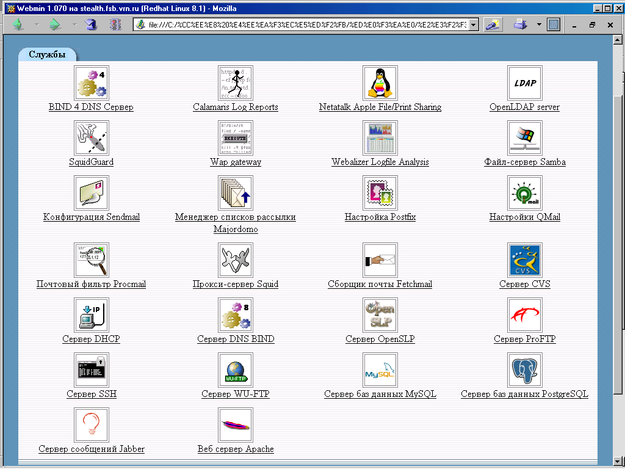625x469 pixels.
Task: Open the DHCP server computer icon
Action: tap(91, 315)
